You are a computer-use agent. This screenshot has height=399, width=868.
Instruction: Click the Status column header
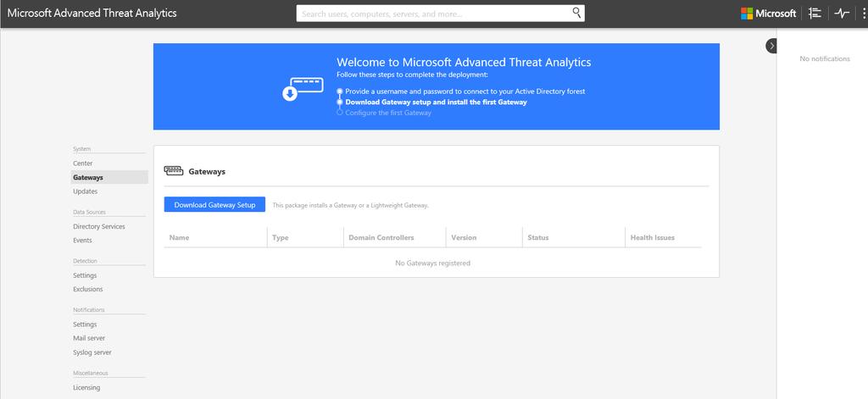[538, 237]
